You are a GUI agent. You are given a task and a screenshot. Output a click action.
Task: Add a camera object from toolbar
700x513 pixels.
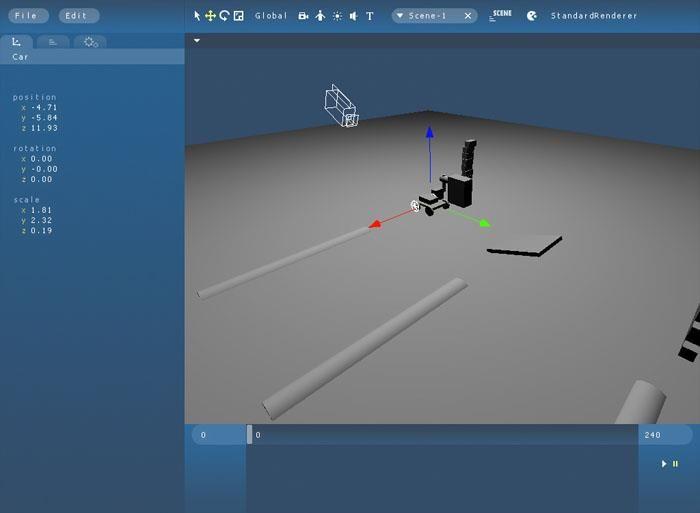[303, 16]
